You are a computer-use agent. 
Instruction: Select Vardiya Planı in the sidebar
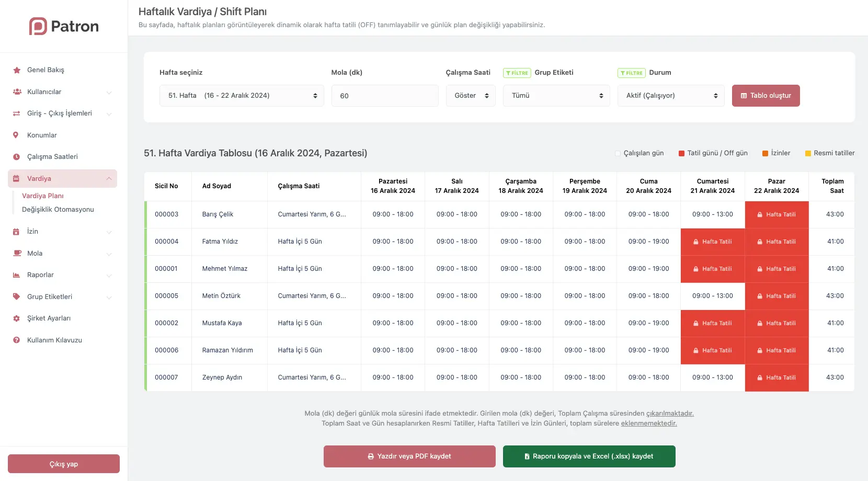[43, 196]
